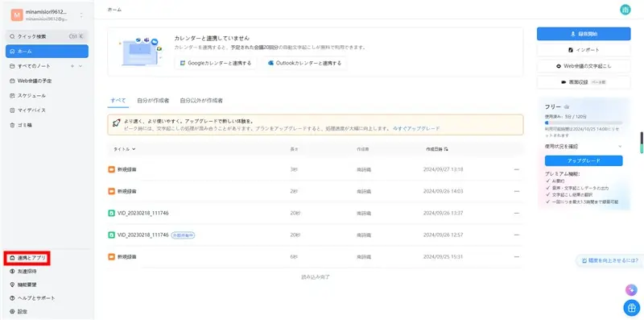Click the blue アップグレード button

click(x=583, y=160)
